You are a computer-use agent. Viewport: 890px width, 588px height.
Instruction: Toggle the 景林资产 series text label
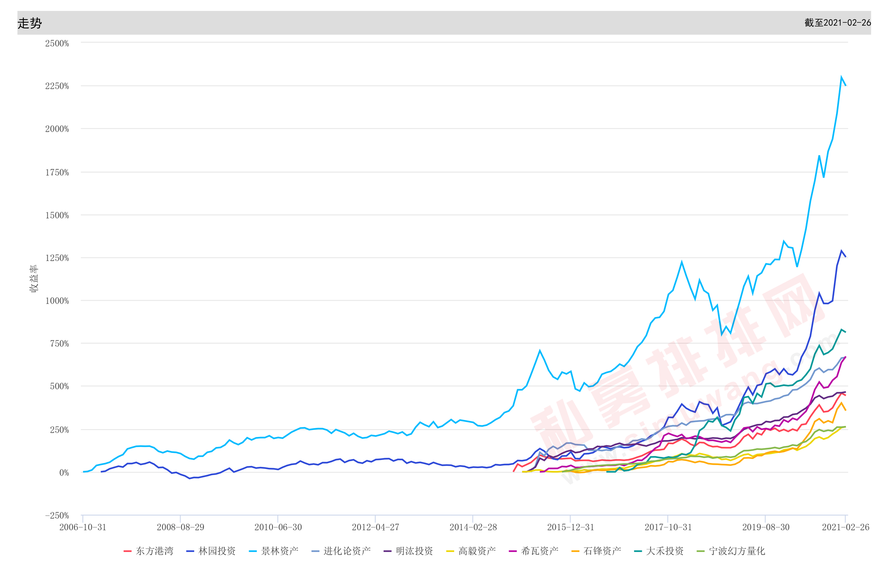click(x=279, y=552)
